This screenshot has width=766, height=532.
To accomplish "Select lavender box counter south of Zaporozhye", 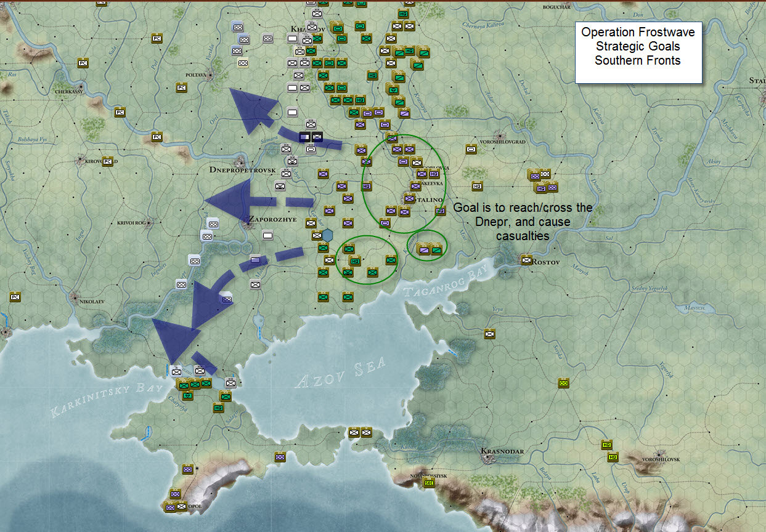I will click(255, 260).
